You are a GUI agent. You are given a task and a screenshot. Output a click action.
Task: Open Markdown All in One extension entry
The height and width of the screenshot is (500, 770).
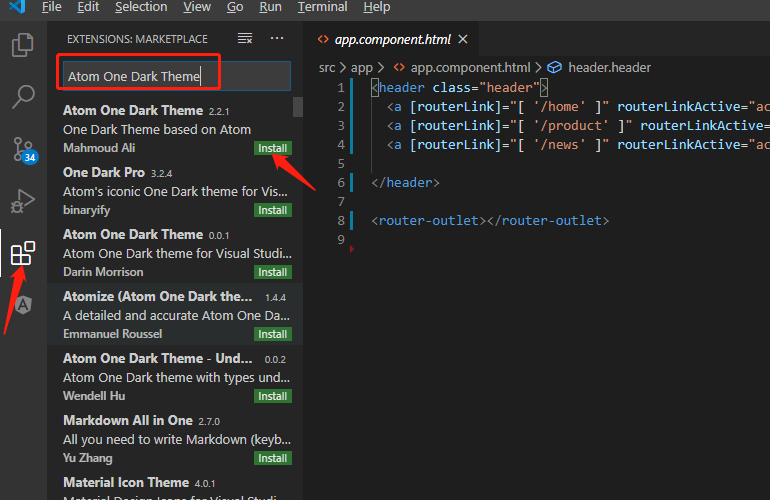click(174, 438)
